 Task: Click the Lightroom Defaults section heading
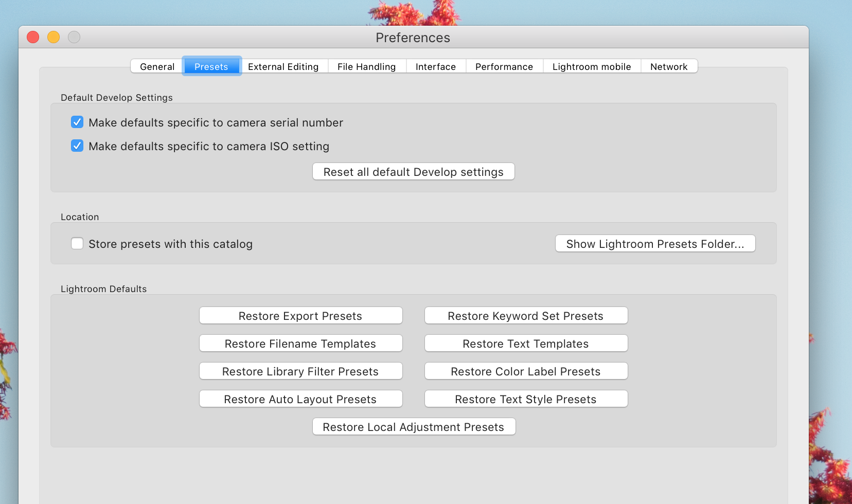(x=104, y=289)
